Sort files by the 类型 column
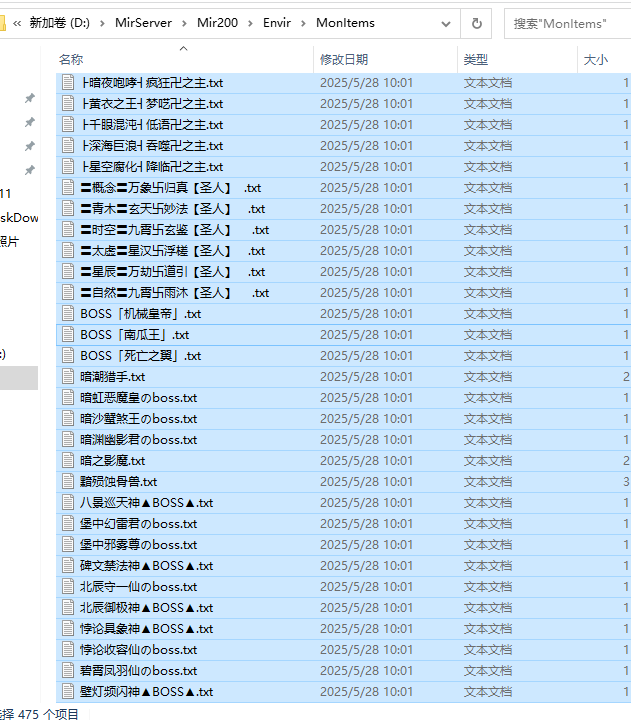The image size is (631, 727). 517,59
